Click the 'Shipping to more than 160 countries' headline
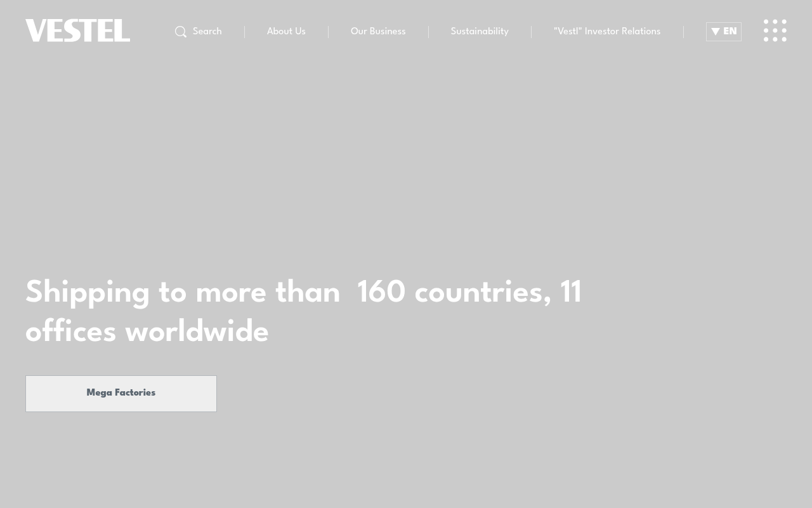Screen dimensions: 812x508 (x=303, y=312)
